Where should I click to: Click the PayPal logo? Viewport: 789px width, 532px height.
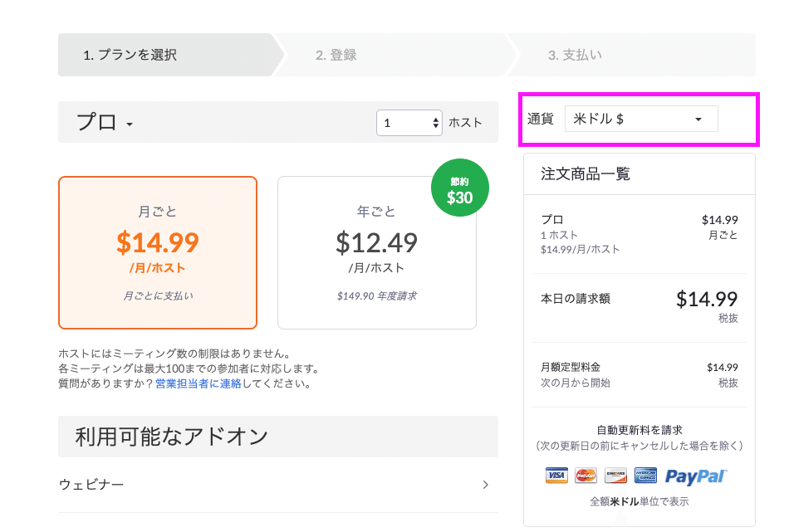coord(695,475)
